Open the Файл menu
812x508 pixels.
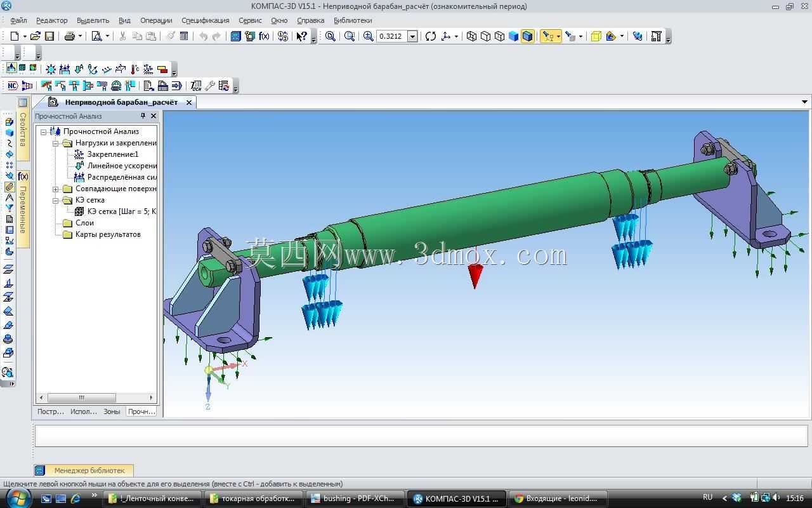18,20
